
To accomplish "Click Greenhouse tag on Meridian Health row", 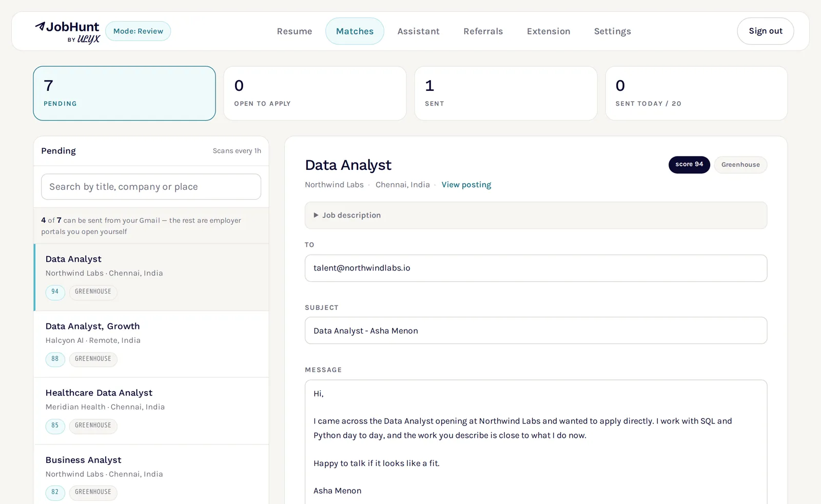I will coord(93,426).
